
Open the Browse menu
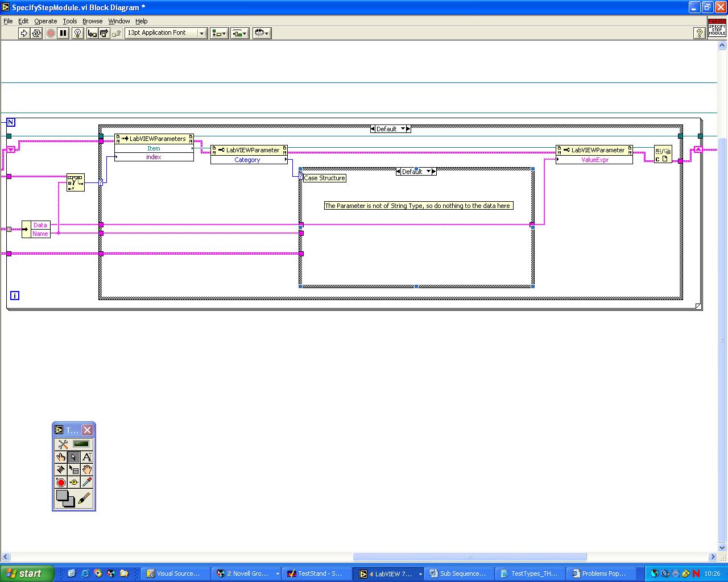tap(92, 21)
